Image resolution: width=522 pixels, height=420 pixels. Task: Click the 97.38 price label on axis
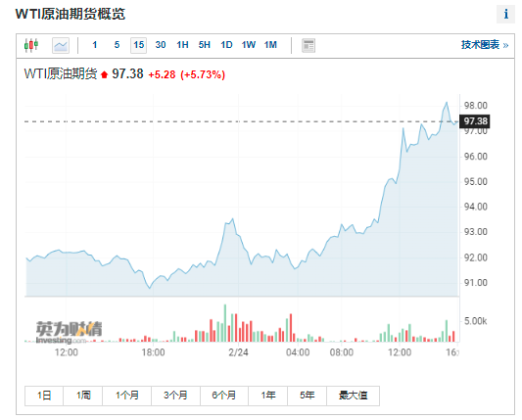(x=475, y=120)
